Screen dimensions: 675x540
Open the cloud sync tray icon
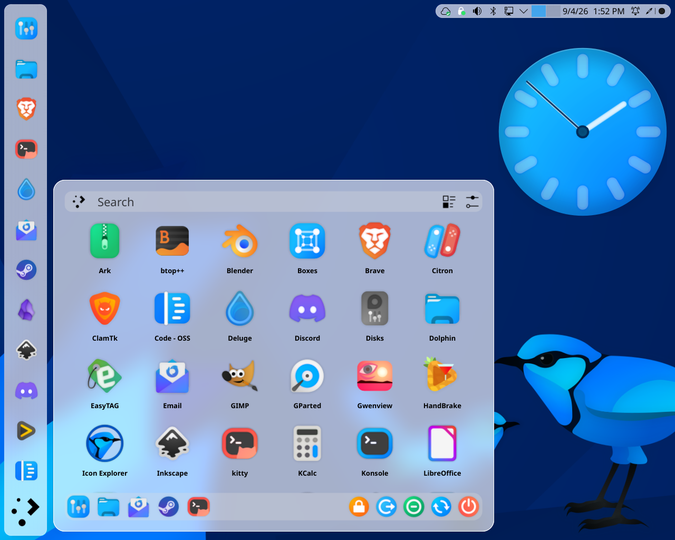point(446,11)
